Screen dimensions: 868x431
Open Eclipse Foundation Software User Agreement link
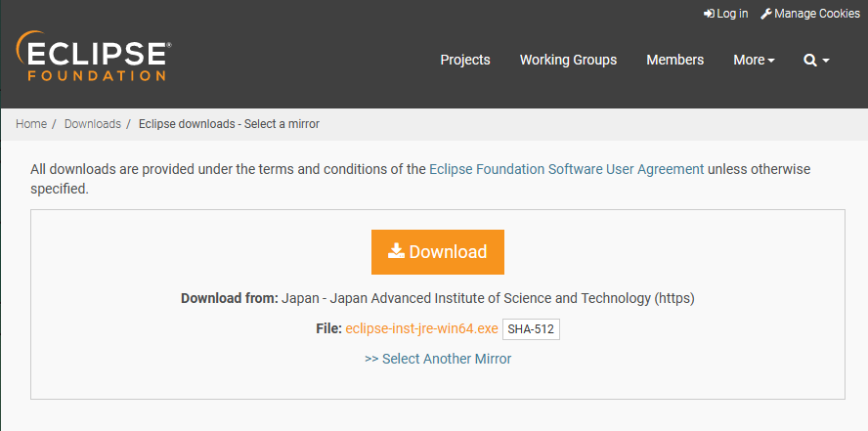[567, 169]
